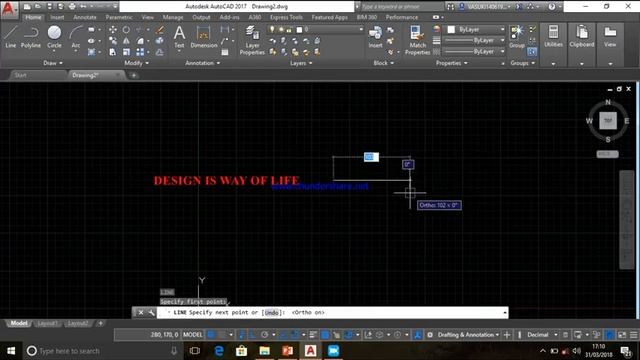This screenshot has height=360, width=640.
Task: Click the Scale tool in Modify panel
Action: tap(126, 52)
